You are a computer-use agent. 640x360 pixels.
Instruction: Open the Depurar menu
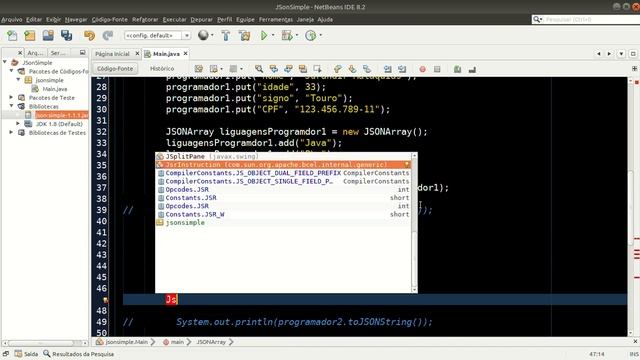tap(202, 19)
